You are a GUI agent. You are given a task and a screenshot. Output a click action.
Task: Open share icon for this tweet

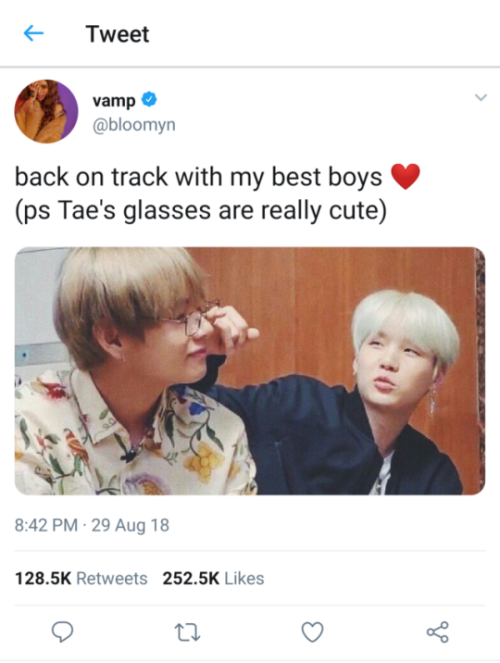click(x=437, y=632)
